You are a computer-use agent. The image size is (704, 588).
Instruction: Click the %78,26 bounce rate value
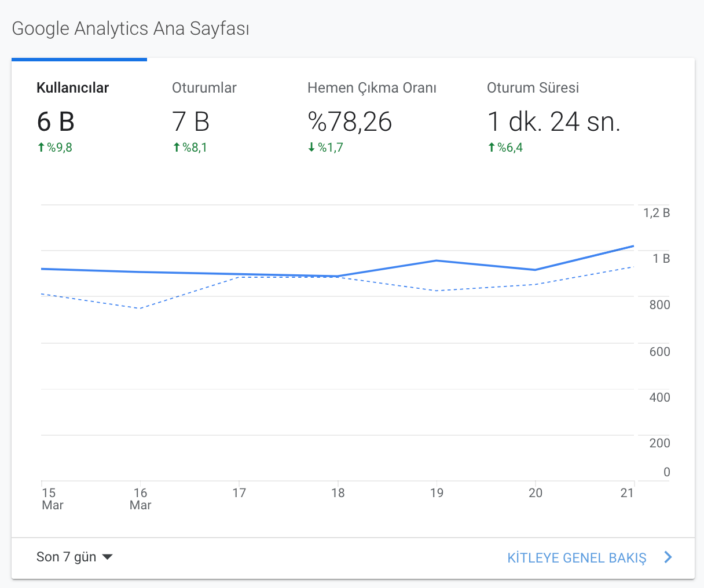(350, 122)
